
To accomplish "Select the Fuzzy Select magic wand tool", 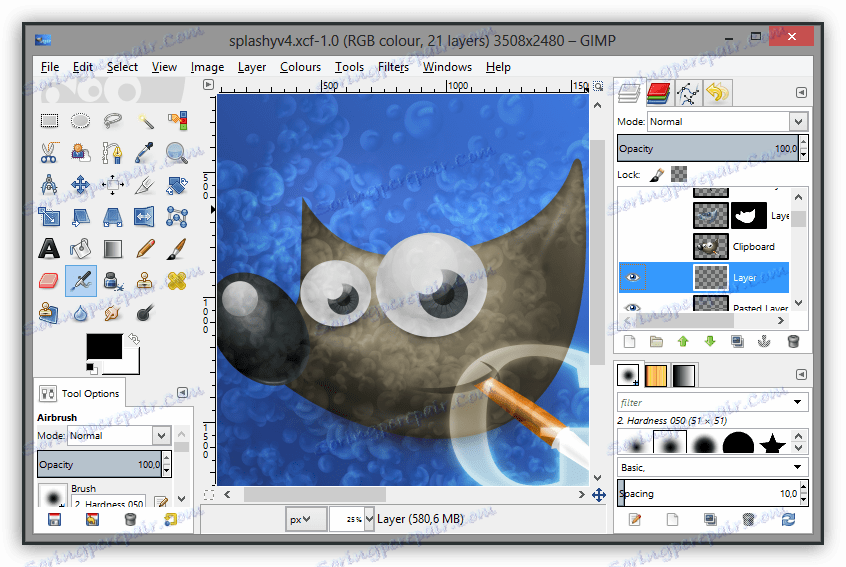I will pos(145,120).
